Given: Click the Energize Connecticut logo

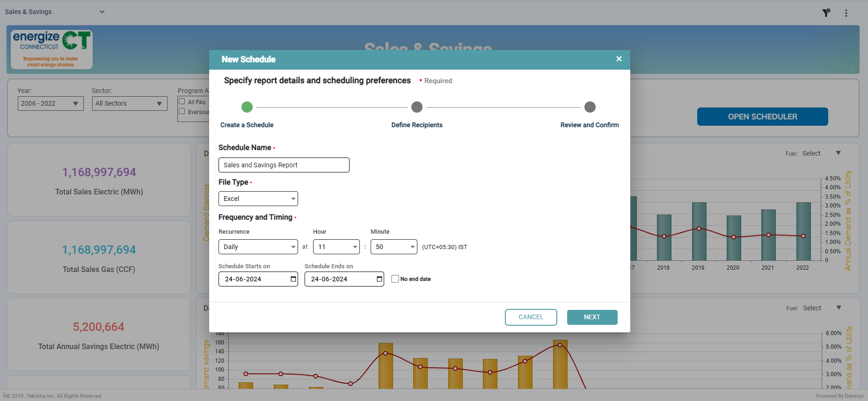Looking at the screenshot, I should pos(51,49).
